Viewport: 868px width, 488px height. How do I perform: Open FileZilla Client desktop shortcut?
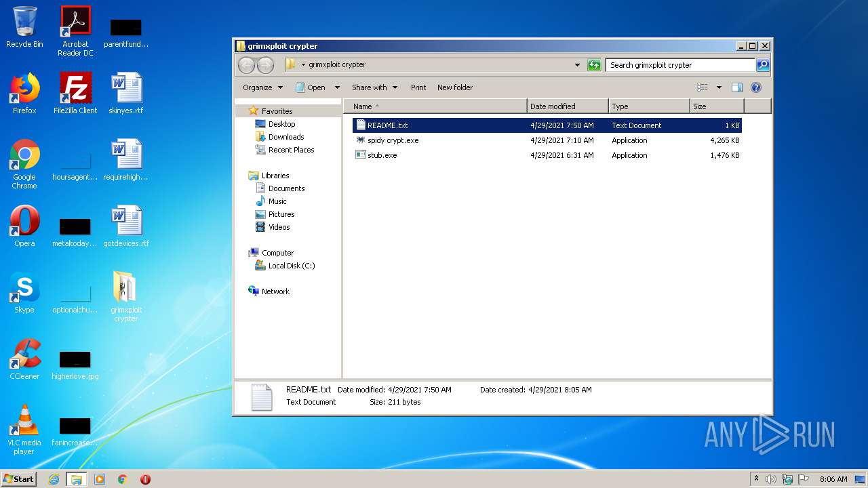click(75, 94)
